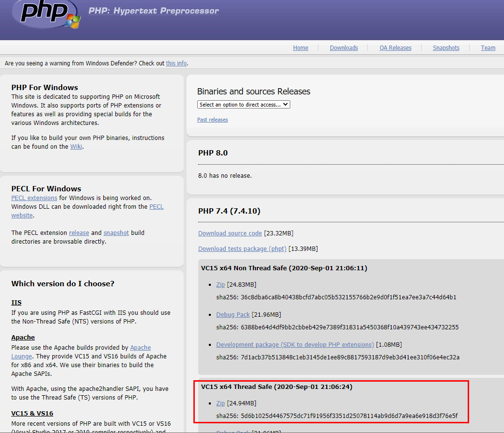Screen dimensions: 504x433
Task: Go to the Home menu item
Action: tap(300, 47)
